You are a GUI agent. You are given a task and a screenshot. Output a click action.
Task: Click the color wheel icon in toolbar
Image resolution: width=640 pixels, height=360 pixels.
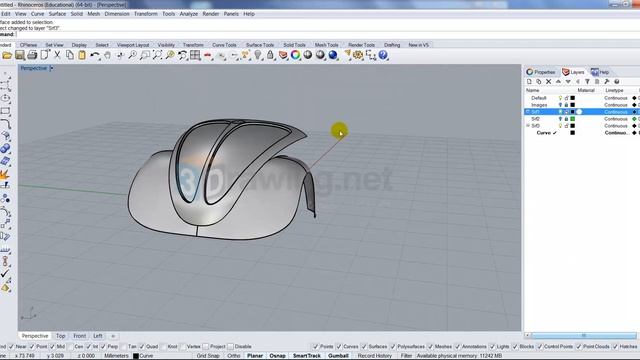click(x=296, y=55)
